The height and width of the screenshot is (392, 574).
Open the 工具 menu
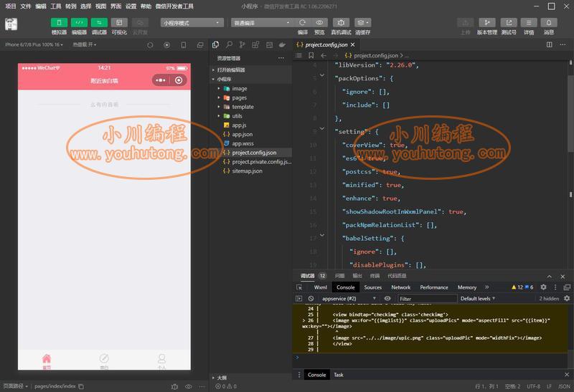click(56, 6)
